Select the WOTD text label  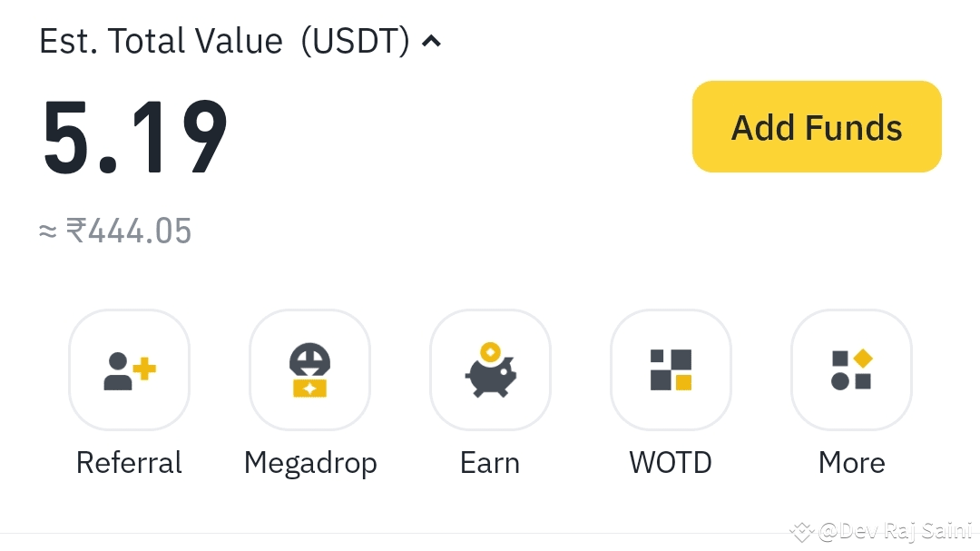point(671,463)
